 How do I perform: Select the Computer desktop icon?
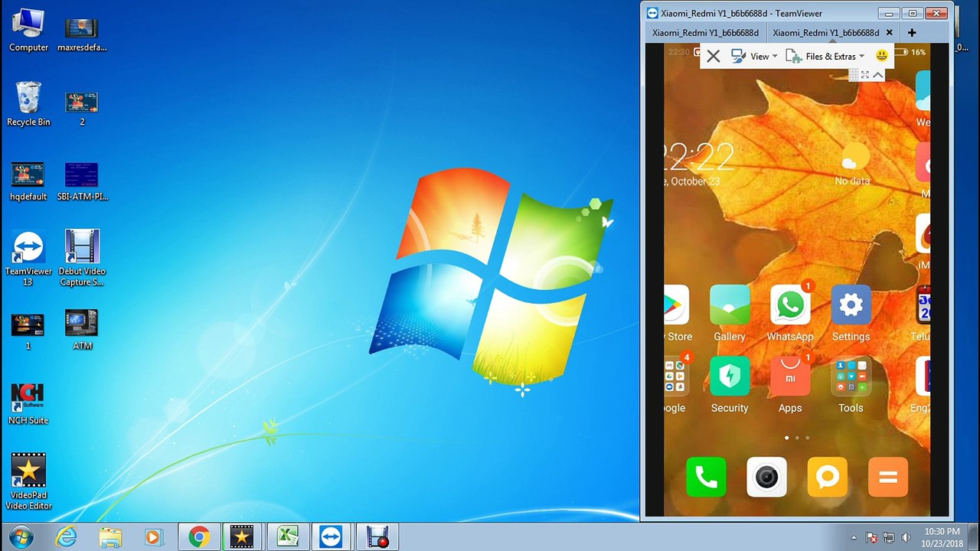tap(28, 31)
